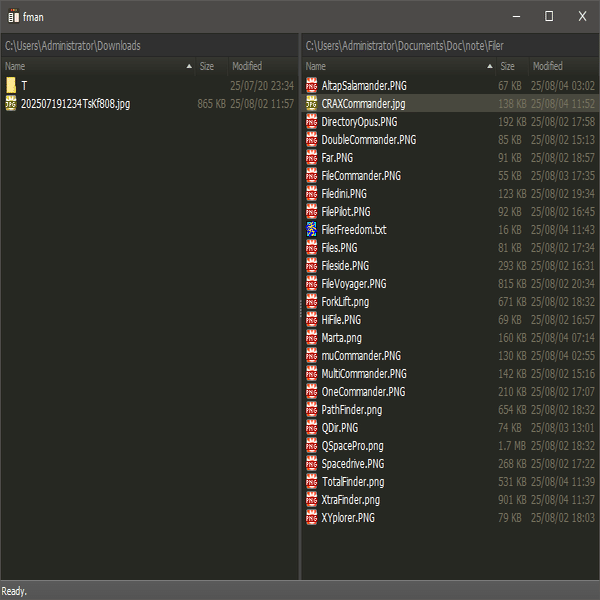Click the PNG icon of PathFinder.png
The image size is (600, 600).
click(x=311, y=410)
